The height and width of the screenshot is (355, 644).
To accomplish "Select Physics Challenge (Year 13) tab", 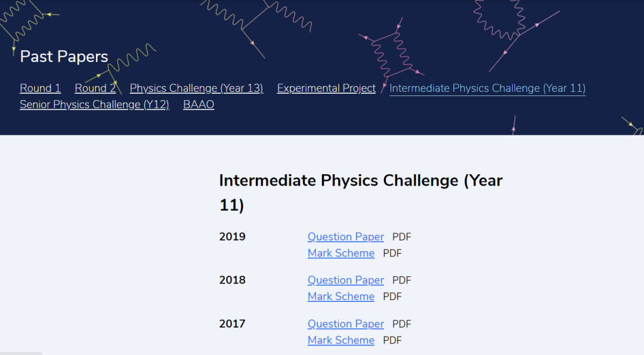I will [196, 88].
